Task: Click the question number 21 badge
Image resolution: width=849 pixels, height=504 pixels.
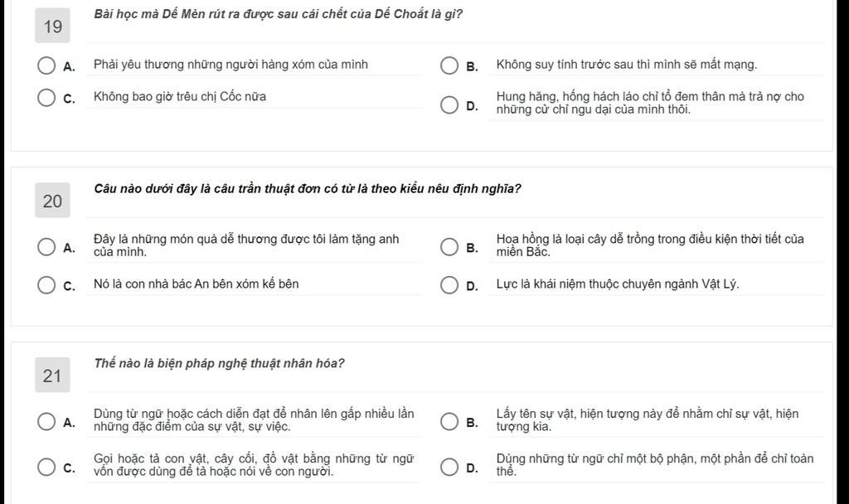Action: click(x=52, y=375)
